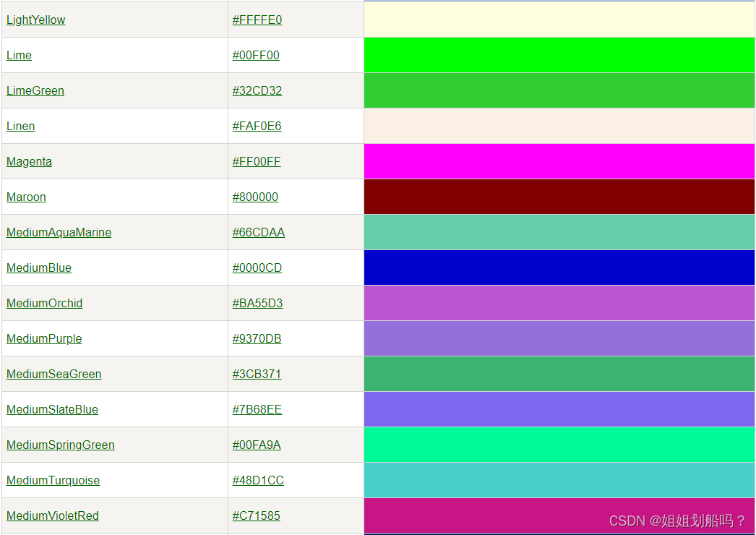The width and height of the screenshot is (756, 535).
Task: Click the #32CD32 hex code link
Action: (x=257, y=90)
